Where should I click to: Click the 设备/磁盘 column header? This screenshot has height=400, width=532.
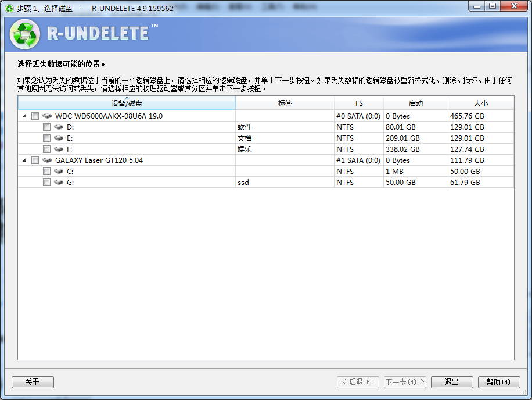pyautogui.click(x=127, y=103)
